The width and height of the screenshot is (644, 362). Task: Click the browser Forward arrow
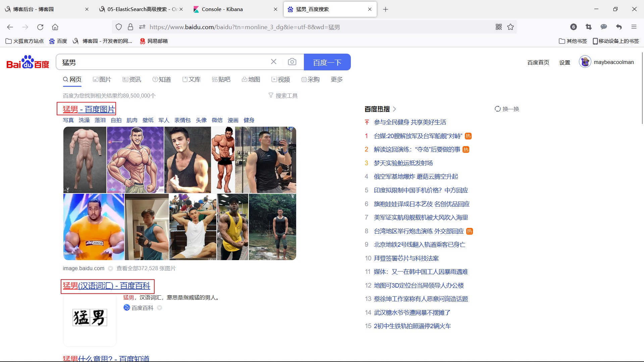tap(25, 27)
